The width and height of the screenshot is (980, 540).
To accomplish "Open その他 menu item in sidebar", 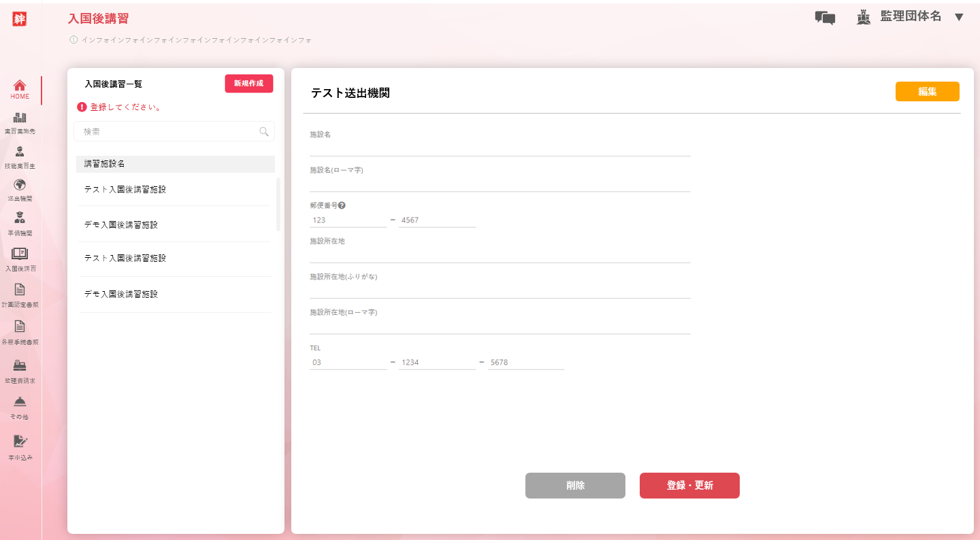I will 20,407.
